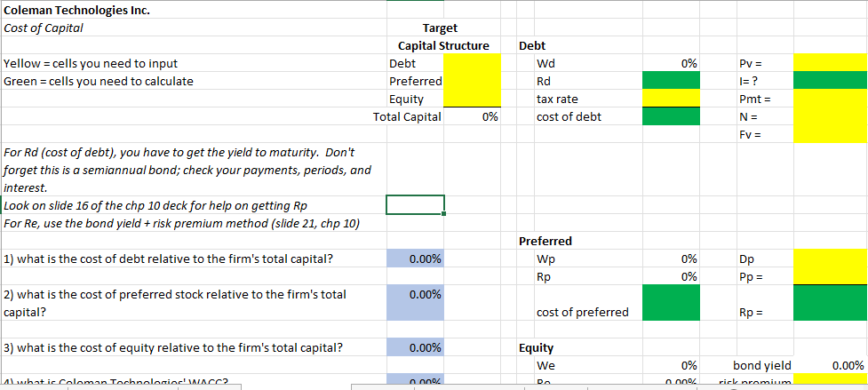Select green cell next to Rp =

pyautogui.click(x=831, y=303)
